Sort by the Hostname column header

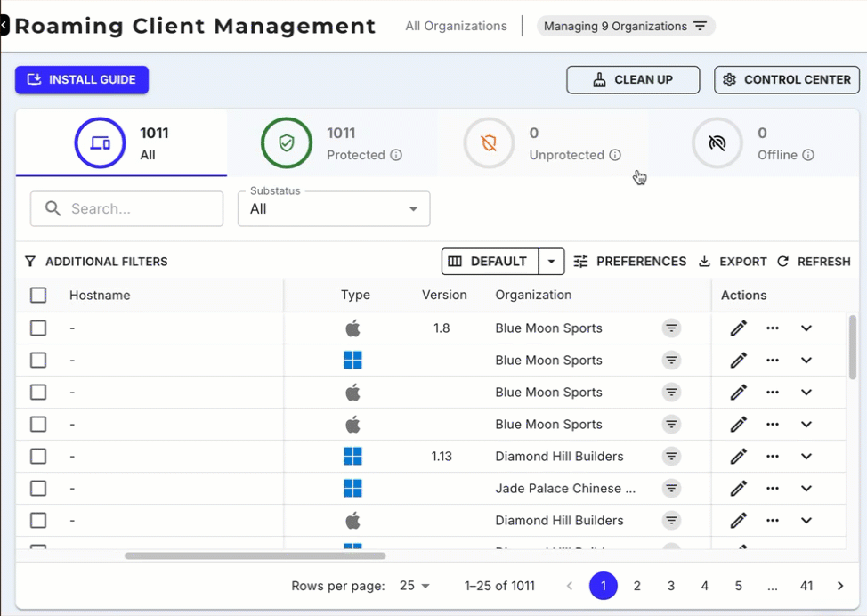[100, 296]
